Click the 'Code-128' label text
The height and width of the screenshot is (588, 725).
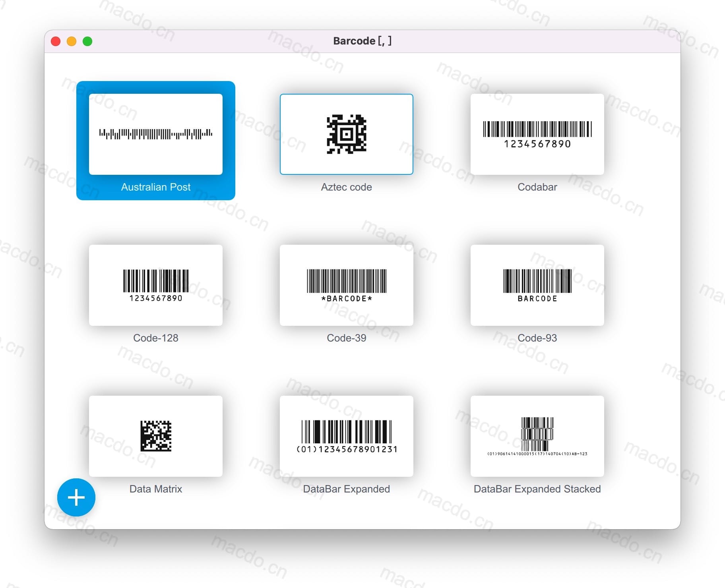156,338
